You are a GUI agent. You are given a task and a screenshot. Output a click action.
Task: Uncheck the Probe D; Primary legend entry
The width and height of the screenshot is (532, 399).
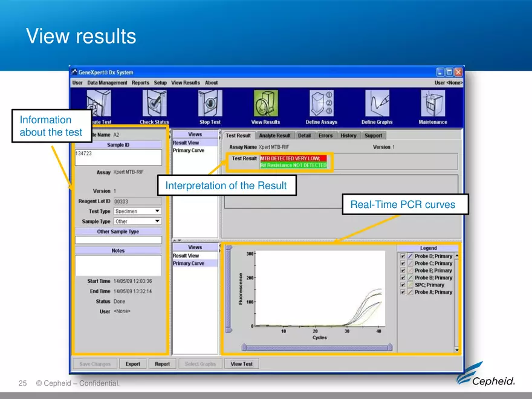pyautogui.click(x=403, y=256)
